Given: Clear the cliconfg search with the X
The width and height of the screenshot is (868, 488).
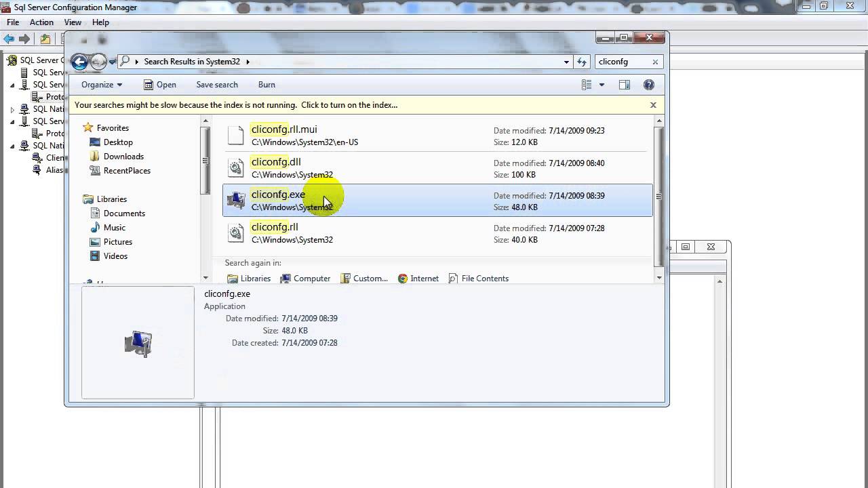Looking at the screenshot, I should pos(655,62).
